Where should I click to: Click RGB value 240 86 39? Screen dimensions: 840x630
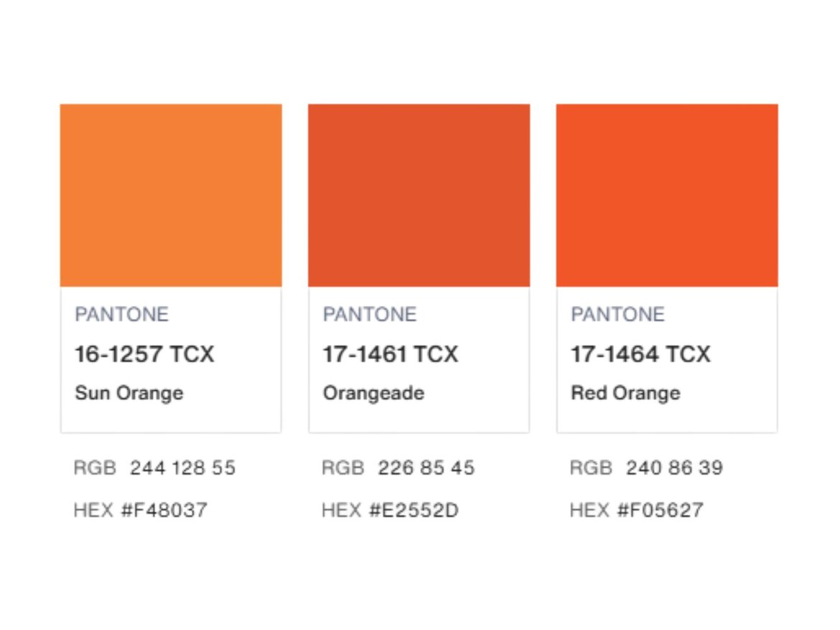click(674, 468)
